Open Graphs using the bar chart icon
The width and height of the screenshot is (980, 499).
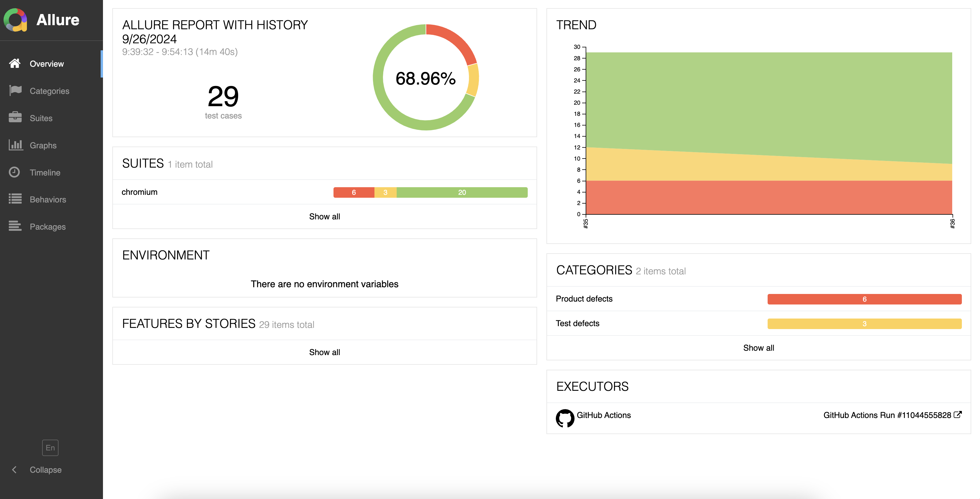click(x=16, y=145)
